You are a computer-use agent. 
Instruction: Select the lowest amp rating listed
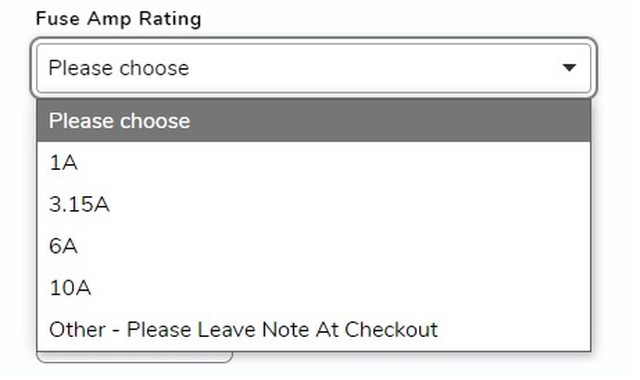pos(313,163)
